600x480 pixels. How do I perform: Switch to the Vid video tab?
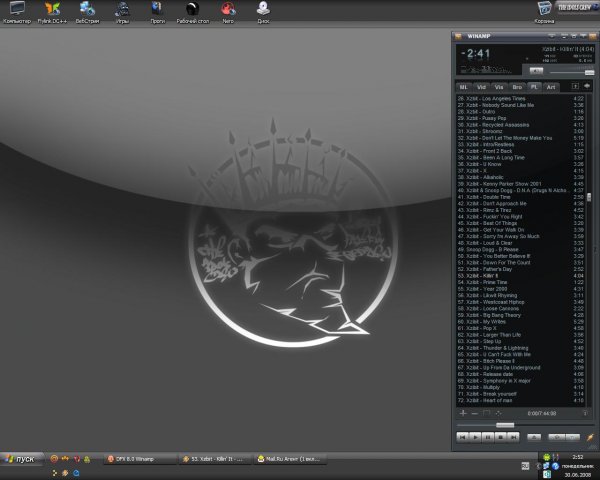pos(481,87)
